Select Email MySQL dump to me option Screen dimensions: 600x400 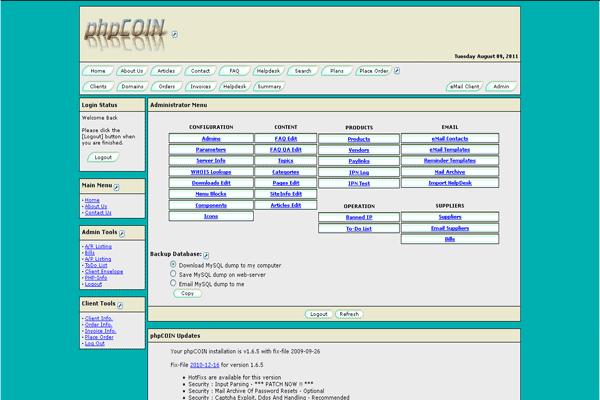(x=173, y=283)
